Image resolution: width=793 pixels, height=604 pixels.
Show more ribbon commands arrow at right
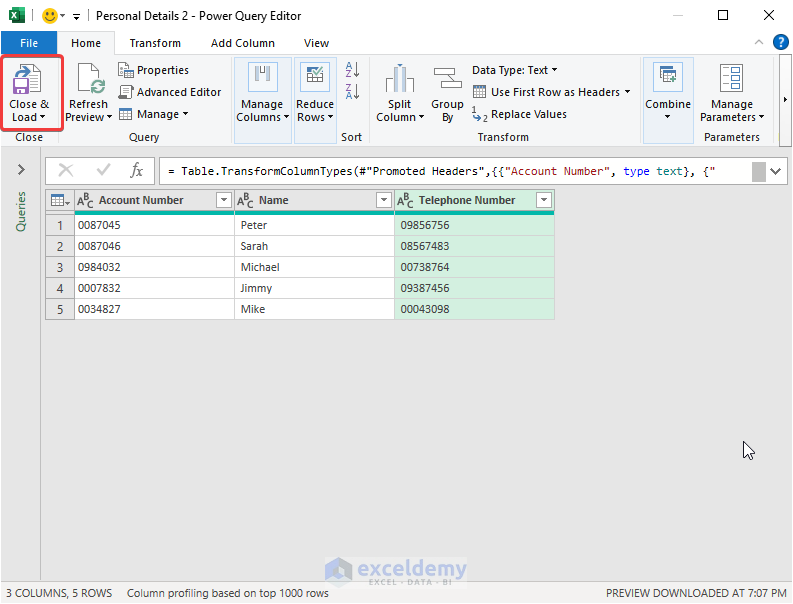pos(785,100)
